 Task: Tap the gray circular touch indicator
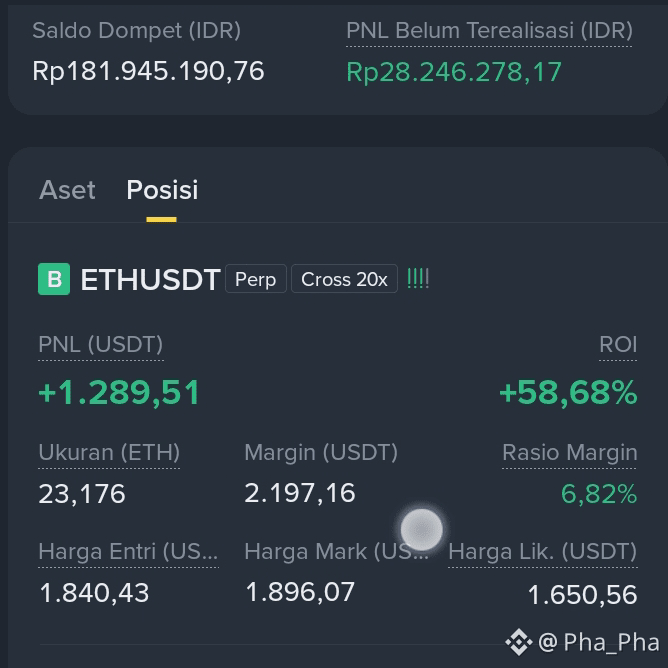[421, 530]
